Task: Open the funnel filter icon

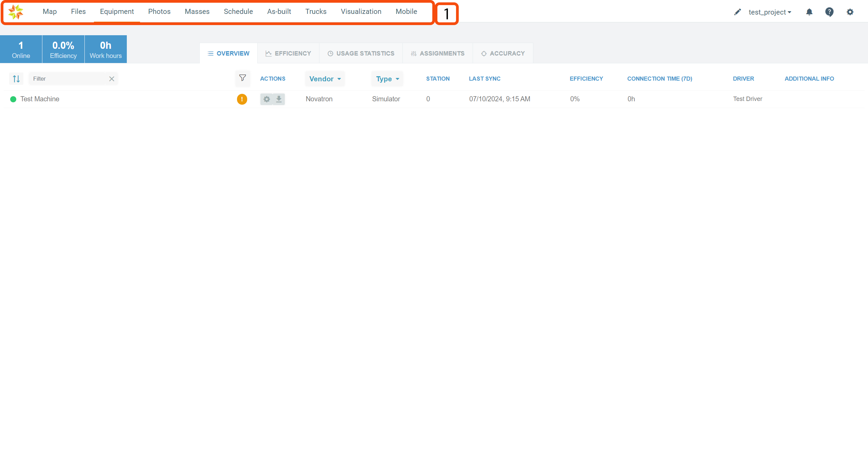Action: (x=242, y=78)
